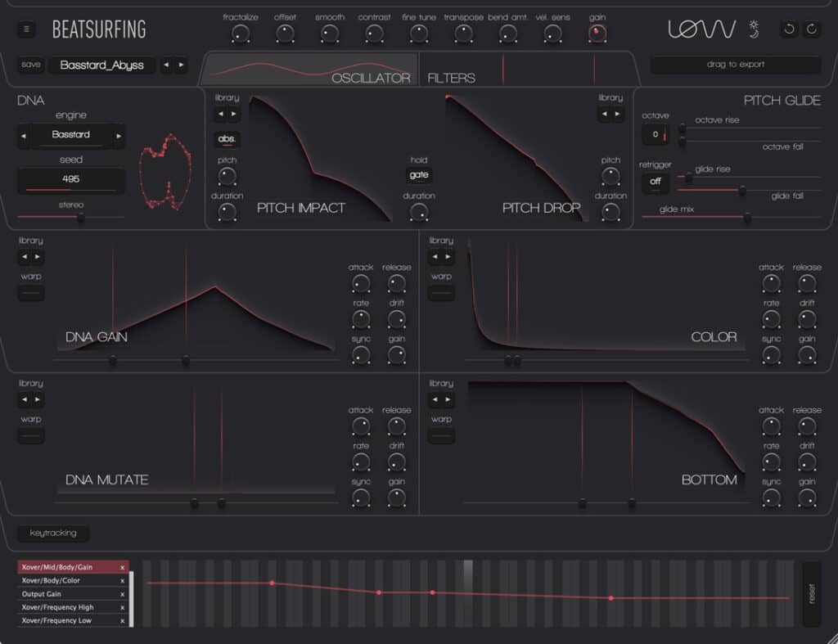This screenshot has width=838, height=644.
Task: Click the save preset button
Action: 31,65
